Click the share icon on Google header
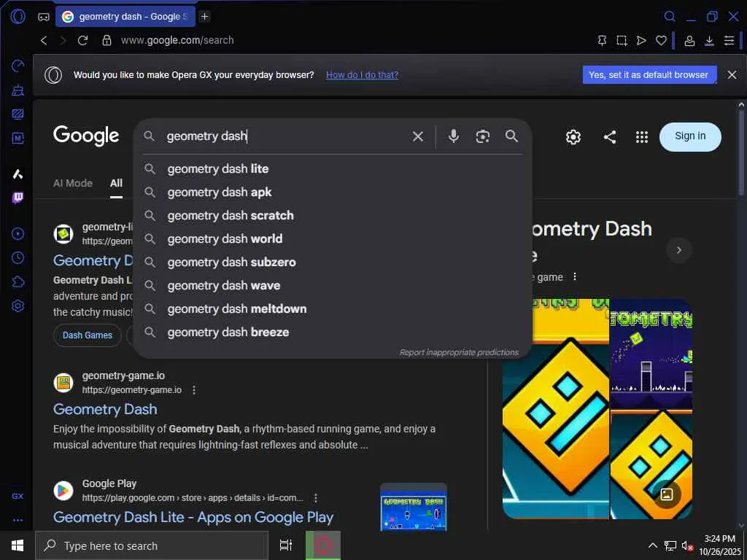This screenshot has height=560, width=747. tap(610, 137)
